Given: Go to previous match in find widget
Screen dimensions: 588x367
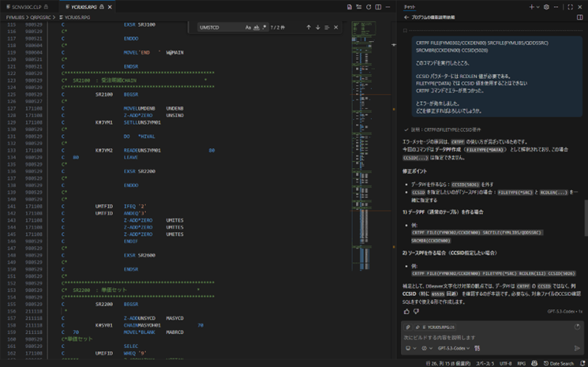Looking at the screenshot, I should pyautogui.click(x=309, y=27).
